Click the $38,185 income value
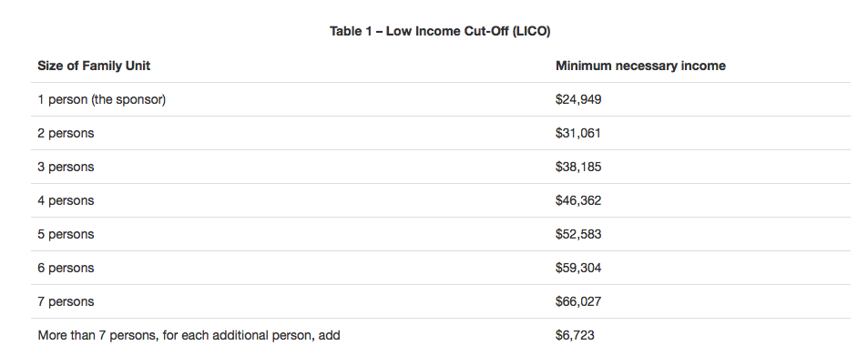The image size is (868, 356). [x=578, y=168]
